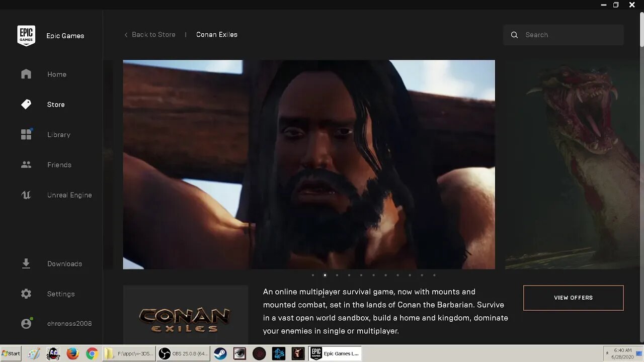644x362 pixels.
Task: Select the eighth carousel dot
Action: coord(397,275)
